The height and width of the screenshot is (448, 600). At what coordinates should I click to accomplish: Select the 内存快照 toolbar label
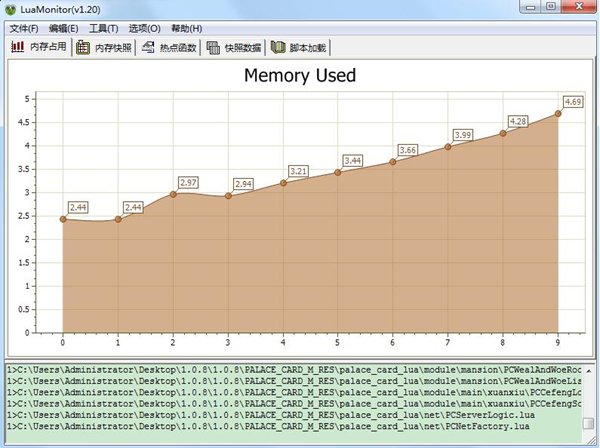pyautogui.click(x=113, y=47)
